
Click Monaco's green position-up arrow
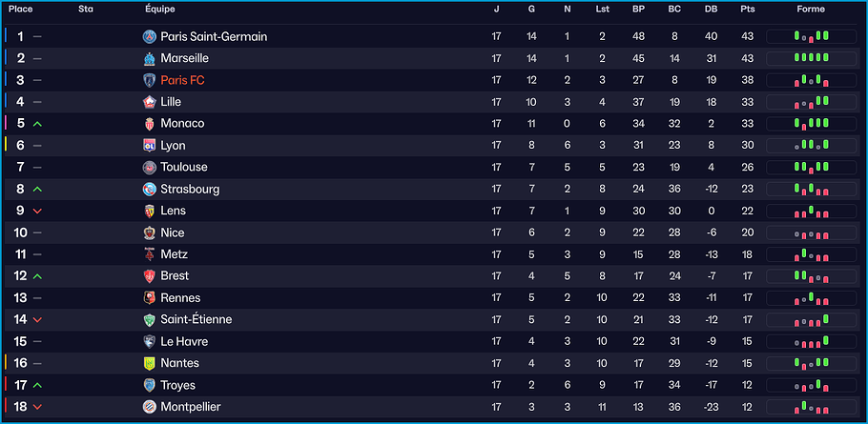(x=37, y=124)
